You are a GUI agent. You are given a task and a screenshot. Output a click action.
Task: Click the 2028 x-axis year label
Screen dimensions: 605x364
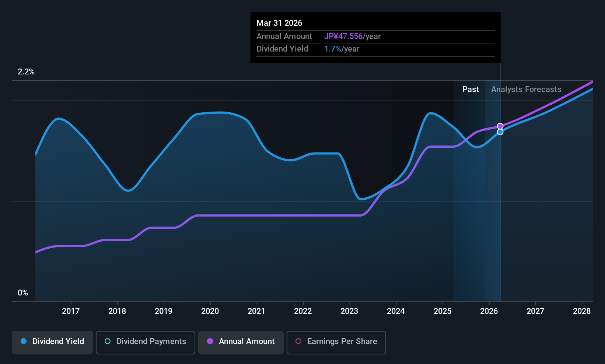(582, 311)
